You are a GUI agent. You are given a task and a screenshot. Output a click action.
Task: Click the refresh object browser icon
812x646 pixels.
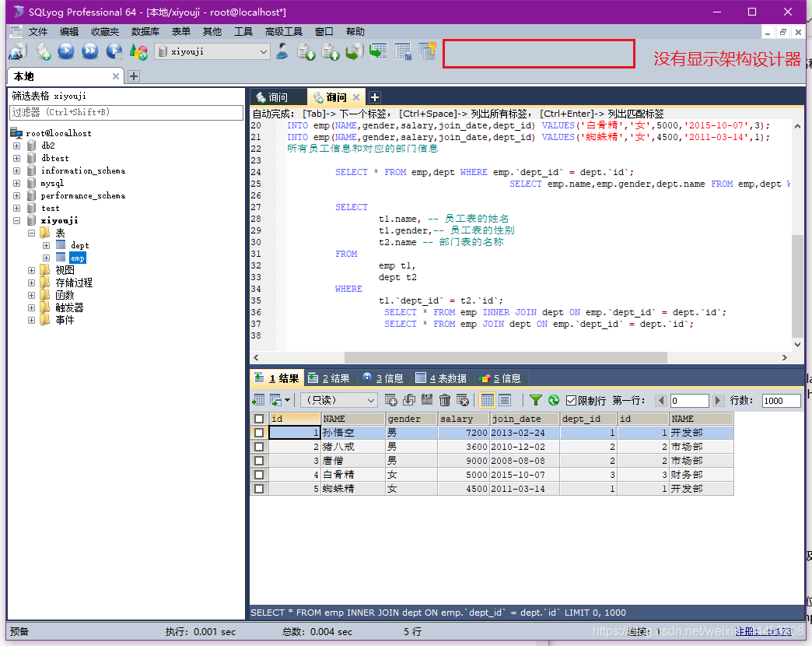click(138, 52)
